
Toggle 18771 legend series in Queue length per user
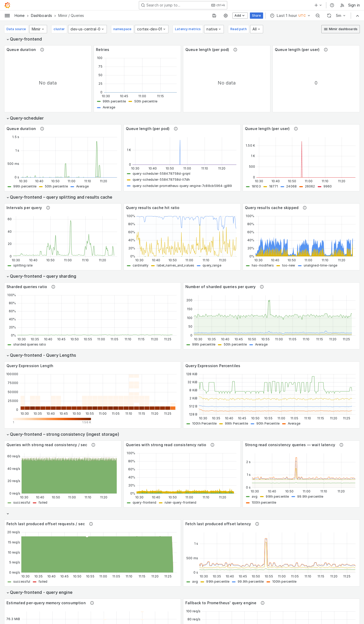pyautogui.click(x=274, y=186)
